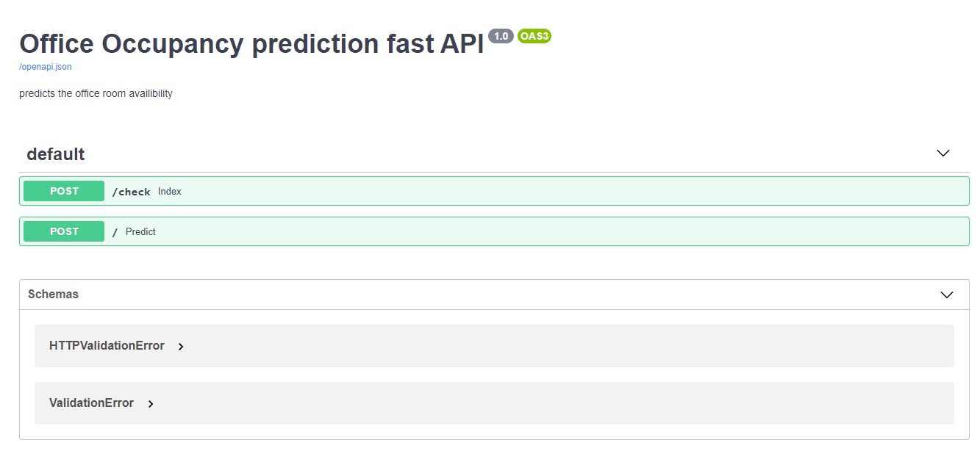The image size is (980, 451).
Task: Click the arrow icon next to ValidationError
Action: (x=151, y=403)
